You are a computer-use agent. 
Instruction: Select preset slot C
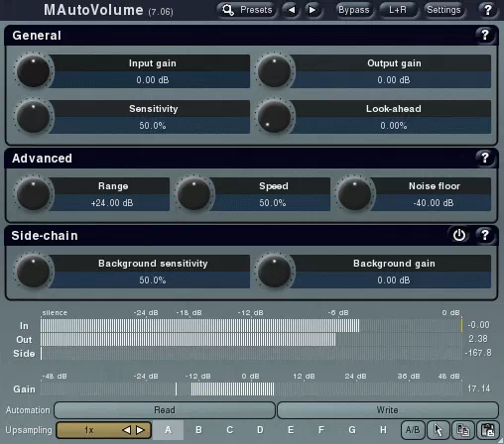(x=229, y=430)
